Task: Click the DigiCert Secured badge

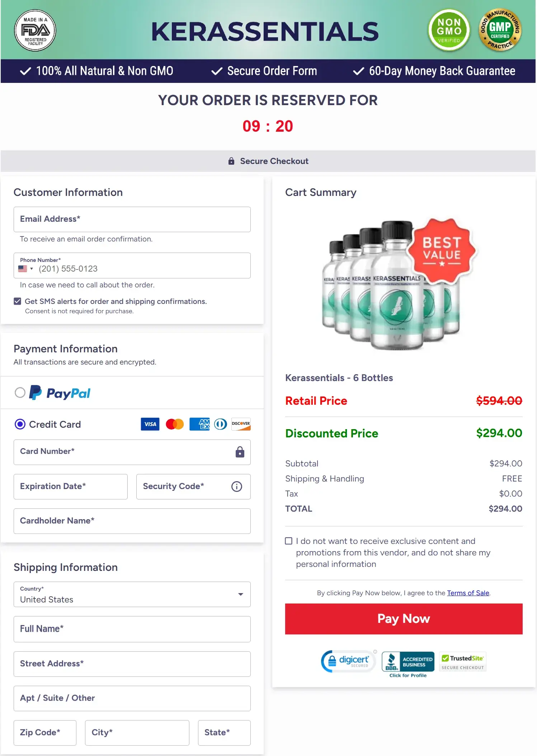Action: [347, 661]
